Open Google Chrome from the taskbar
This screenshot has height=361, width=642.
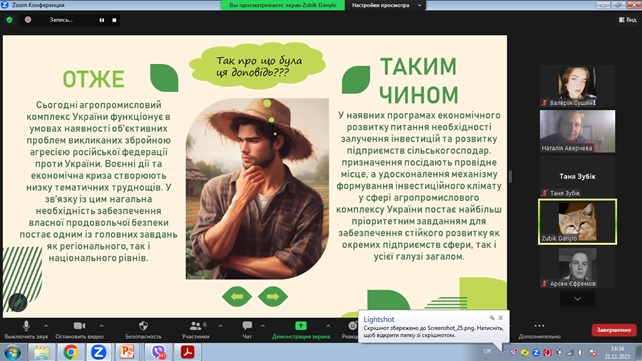pos(70,352)
